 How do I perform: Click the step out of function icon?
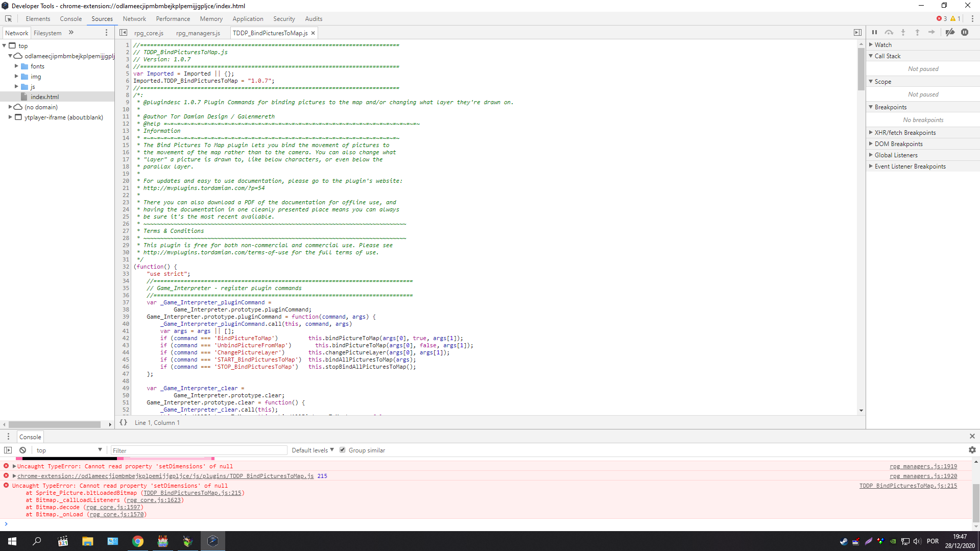917,32
